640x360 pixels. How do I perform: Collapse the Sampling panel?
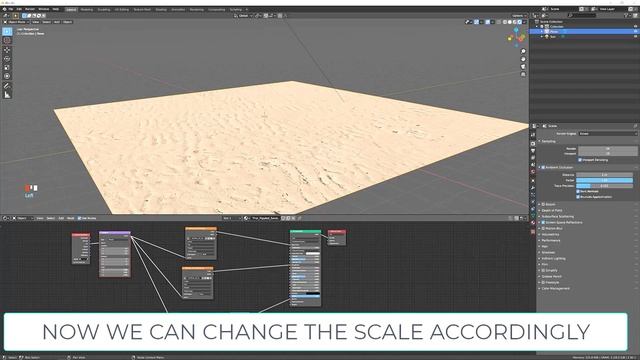pyautogui.click(x=548, y=141)
